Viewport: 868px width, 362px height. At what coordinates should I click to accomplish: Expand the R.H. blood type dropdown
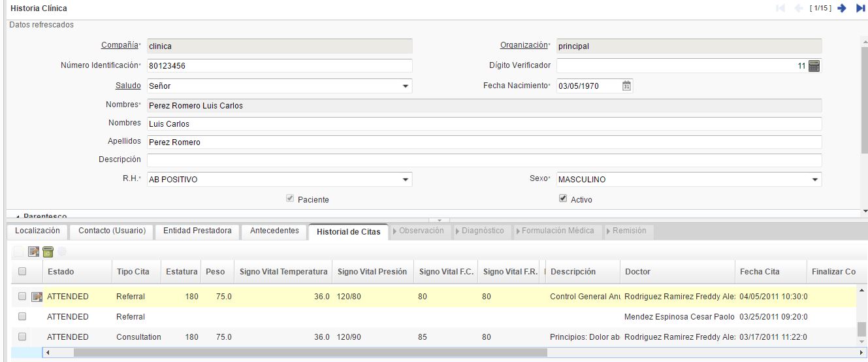pyautogui.click(x=406, y=180)
